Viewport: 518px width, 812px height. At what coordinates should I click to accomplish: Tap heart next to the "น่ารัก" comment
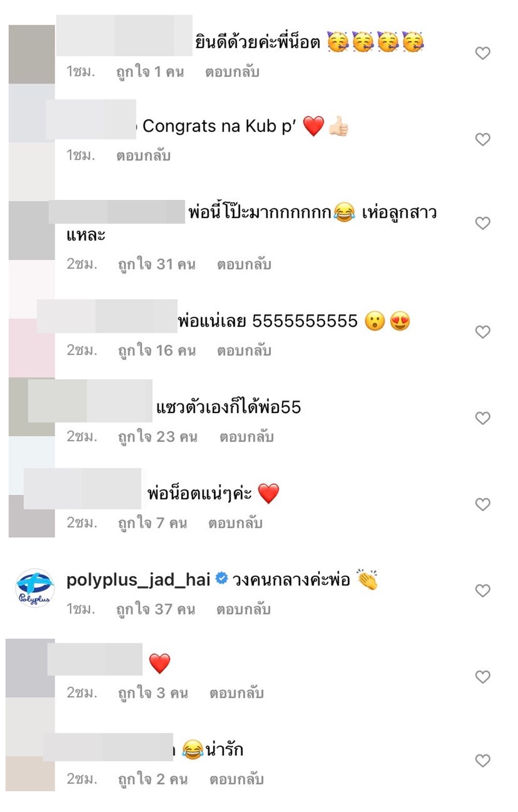click(482, 760)
